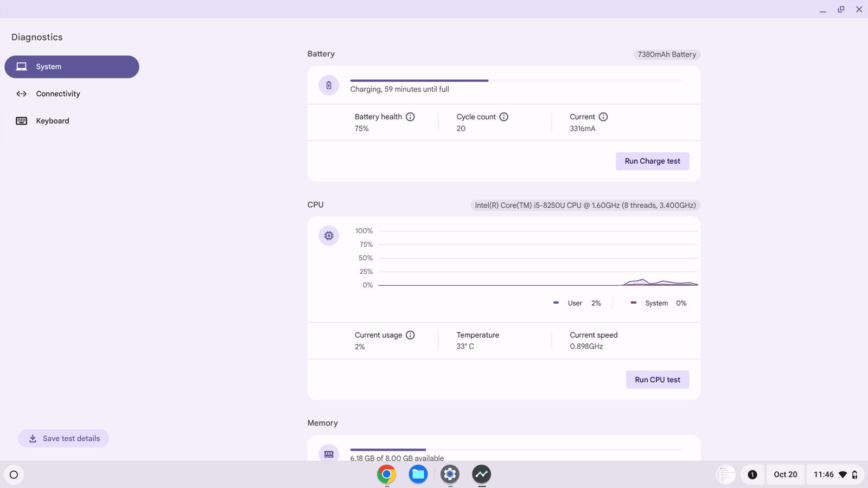Viewport: 868px width, 488px height.
Task: Click the Current info icon in Battery
Action: pos(603,117)
